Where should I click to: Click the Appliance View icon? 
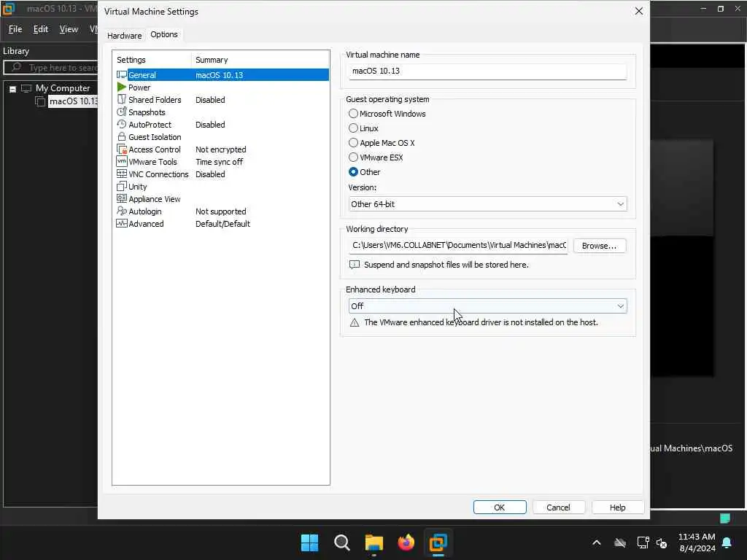(122, 198)
